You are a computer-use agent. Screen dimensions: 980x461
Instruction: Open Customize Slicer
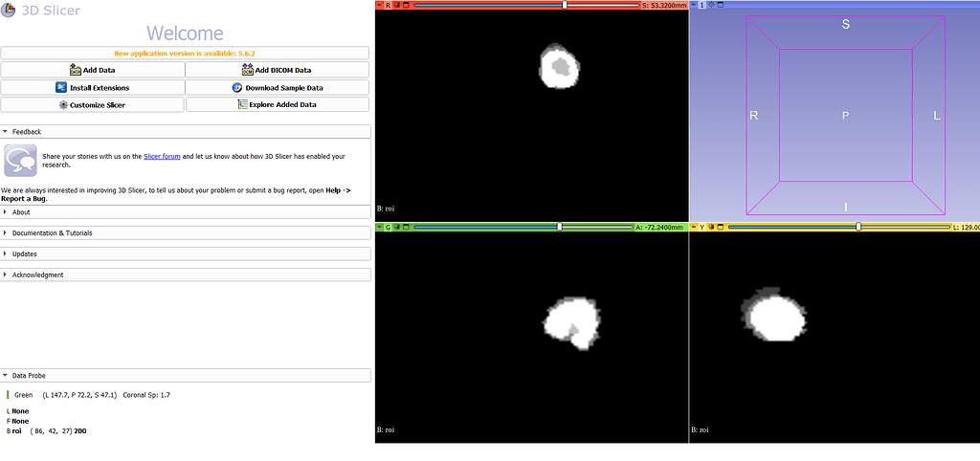click(x=93, y=105)
